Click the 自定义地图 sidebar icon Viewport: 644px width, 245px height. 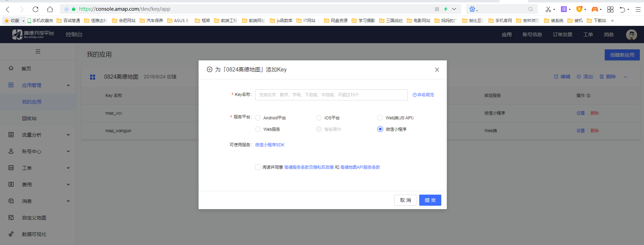[11, 217]
